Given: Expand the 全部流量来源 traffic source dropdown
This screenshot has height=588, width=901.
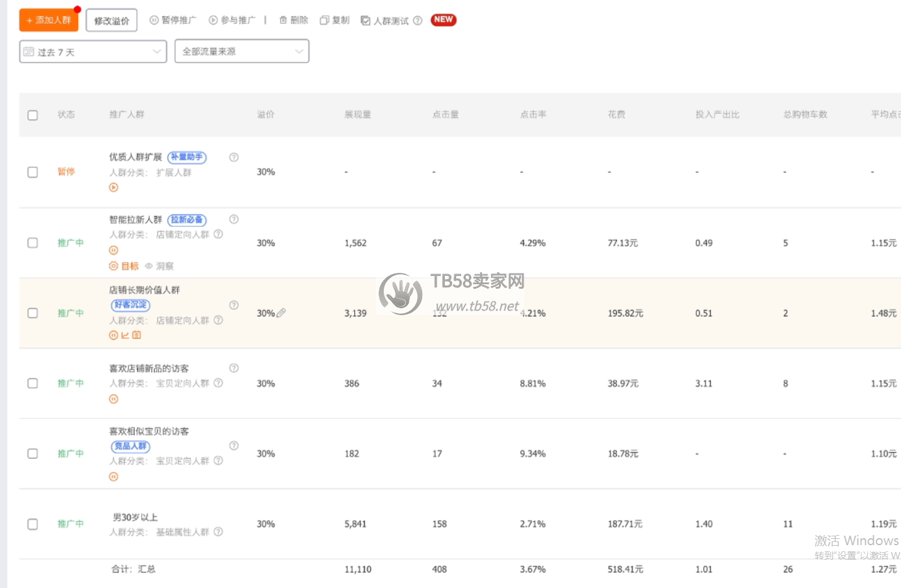Looking at the screenshot, I should (x=242, y=52).
